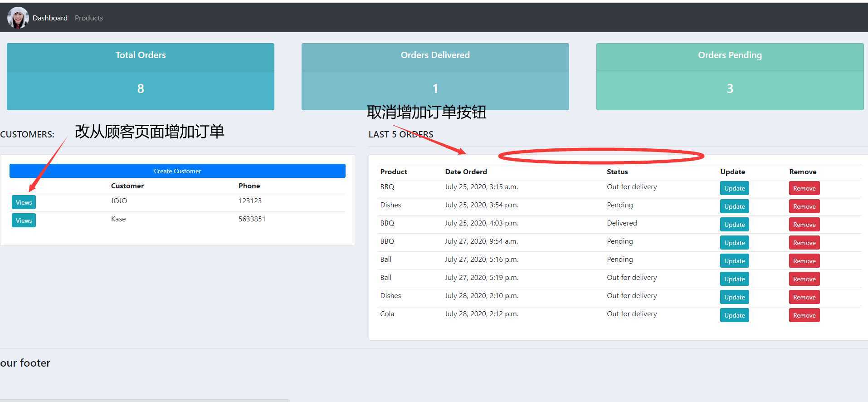Click the Phone column header
The height and width of the screenshot is (402, 868).
point(249,186)
